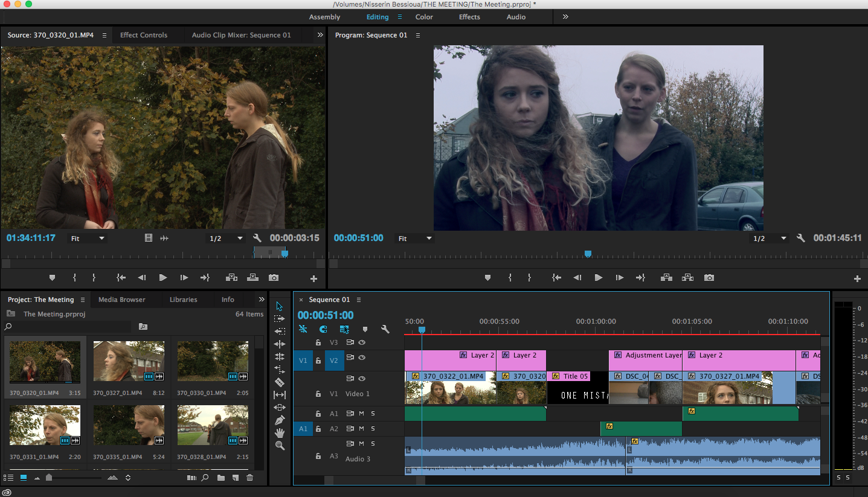Click Extract button in Program monitor
Screen dimensions: 868x497
(687, 278)
